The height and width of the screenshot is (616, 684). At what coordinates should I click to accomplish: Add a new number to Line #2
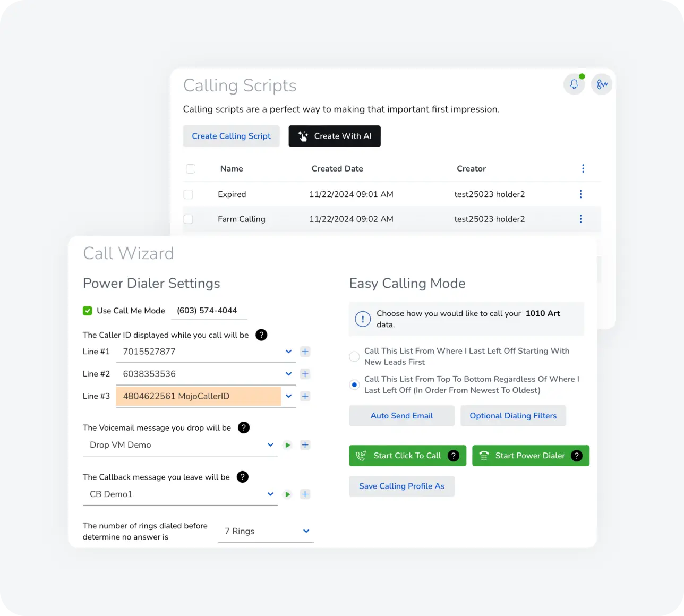[305, 374]
